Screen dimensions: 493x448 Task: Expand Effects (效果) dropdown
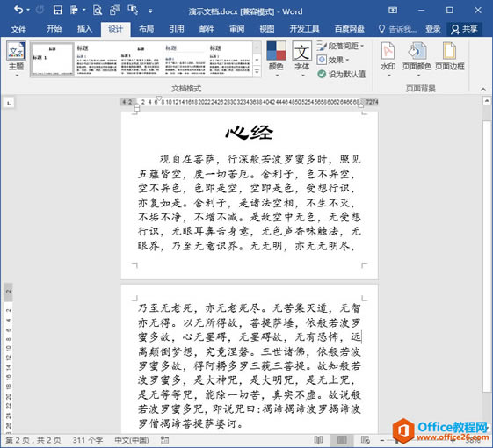point(333,60)
